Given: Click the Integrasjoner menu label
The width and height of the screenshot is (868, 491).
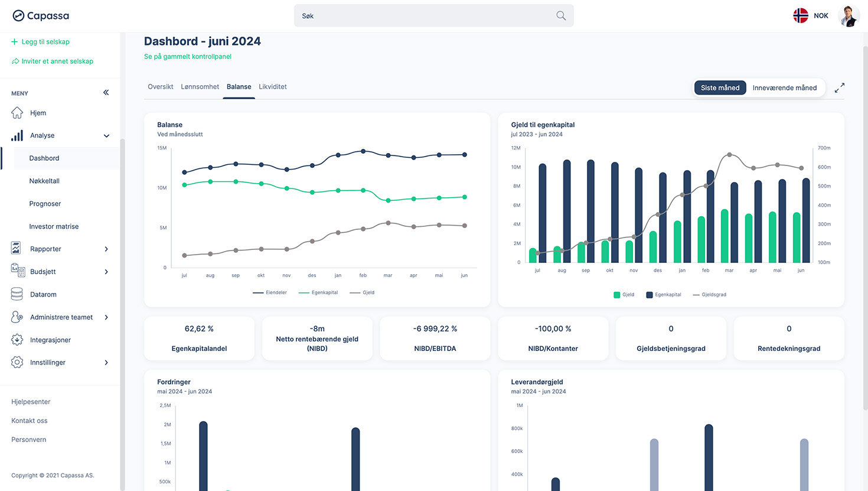Looking at the screenshot, I should click(50, 340).
